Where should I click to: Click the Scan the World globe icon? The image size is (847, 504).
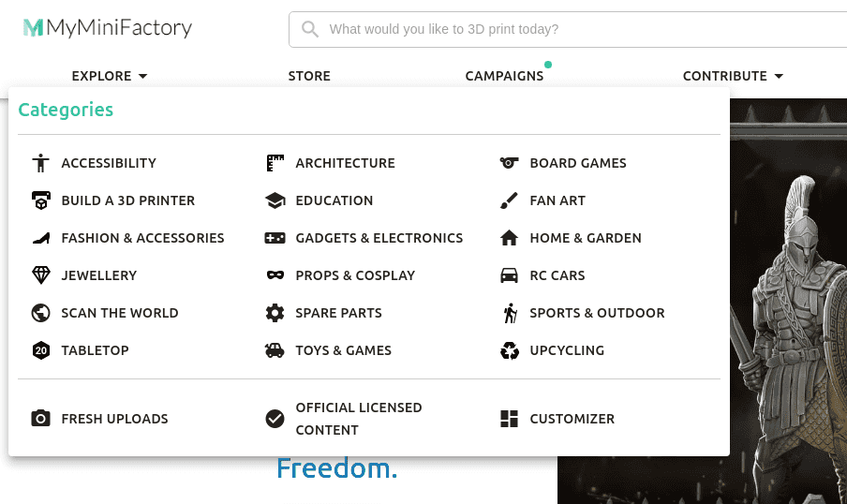click(x=40, y=313)
